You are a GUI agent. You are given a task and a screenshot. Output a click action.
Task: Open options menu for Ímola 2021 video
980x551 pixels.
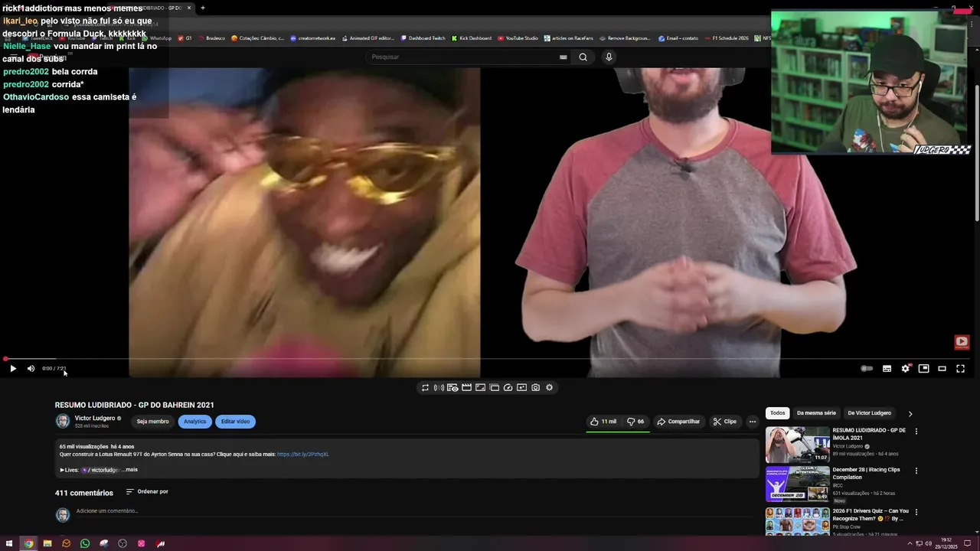(916, 432)
